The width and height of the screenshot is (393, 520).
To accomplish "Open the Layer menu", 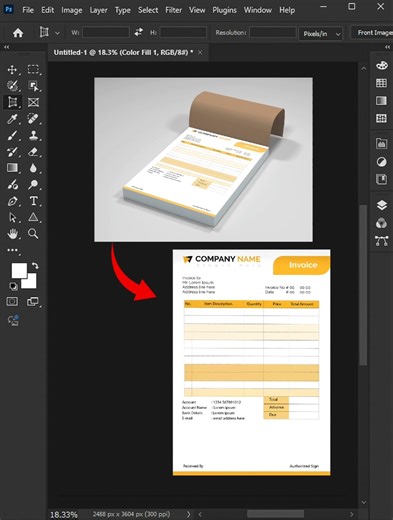I will point(98,10).
